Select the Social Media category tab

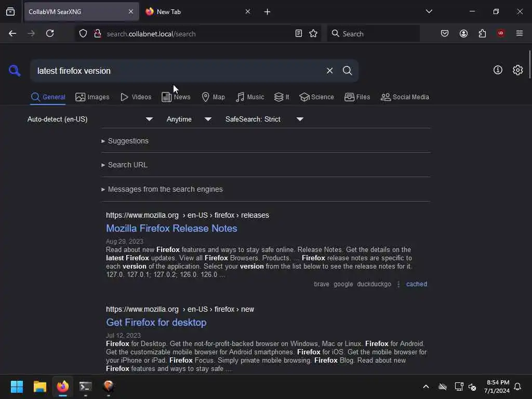(405, 97)
